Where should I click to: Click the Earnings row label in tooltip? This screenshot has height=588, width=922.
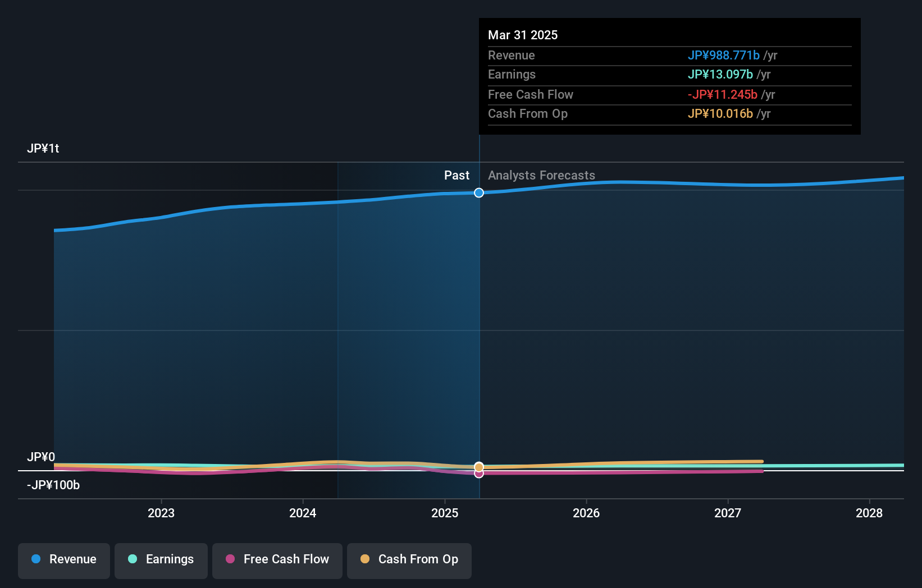[x=512, y=74]
